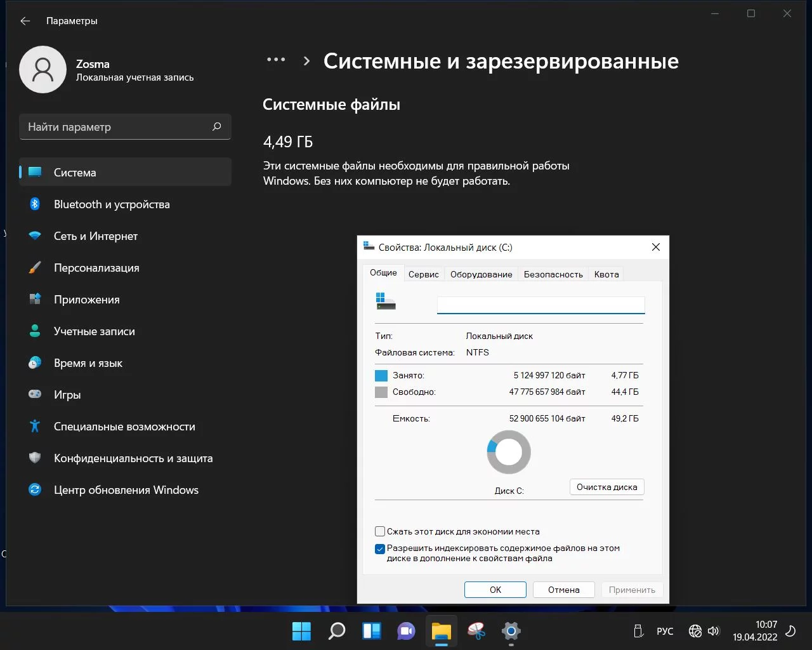Image resolution: width=812 pixels, height=650 pixels.
Task: Click the drive icon in the properties dialog
Action: tap(386, 302)
